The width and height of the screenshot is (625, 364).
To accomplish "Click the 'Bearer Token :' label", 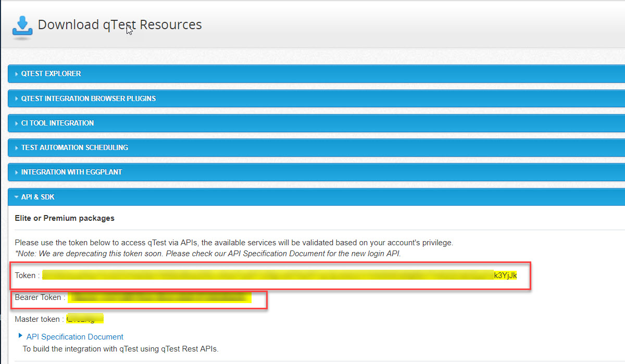I will tap(40, 297).
